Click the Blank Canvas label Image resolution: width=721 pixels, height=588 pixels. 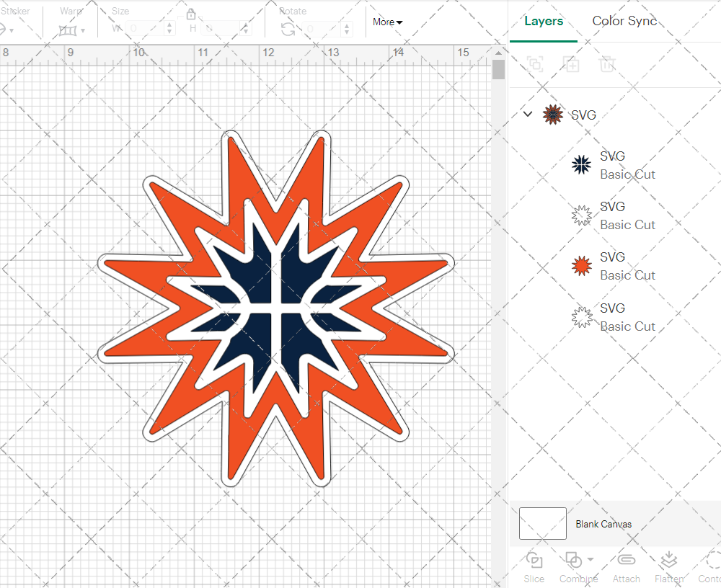pos(603,524)
